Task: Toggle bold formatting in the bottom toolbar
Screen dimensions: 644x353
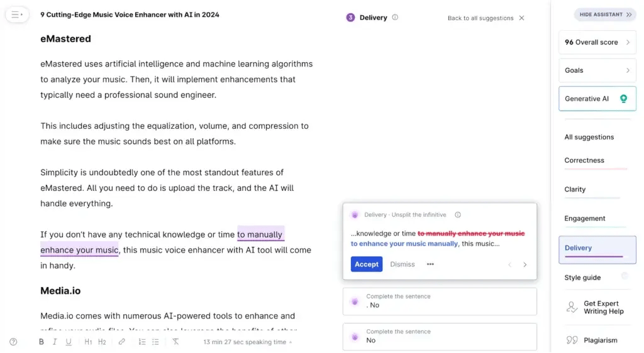Action: point(42,342)
